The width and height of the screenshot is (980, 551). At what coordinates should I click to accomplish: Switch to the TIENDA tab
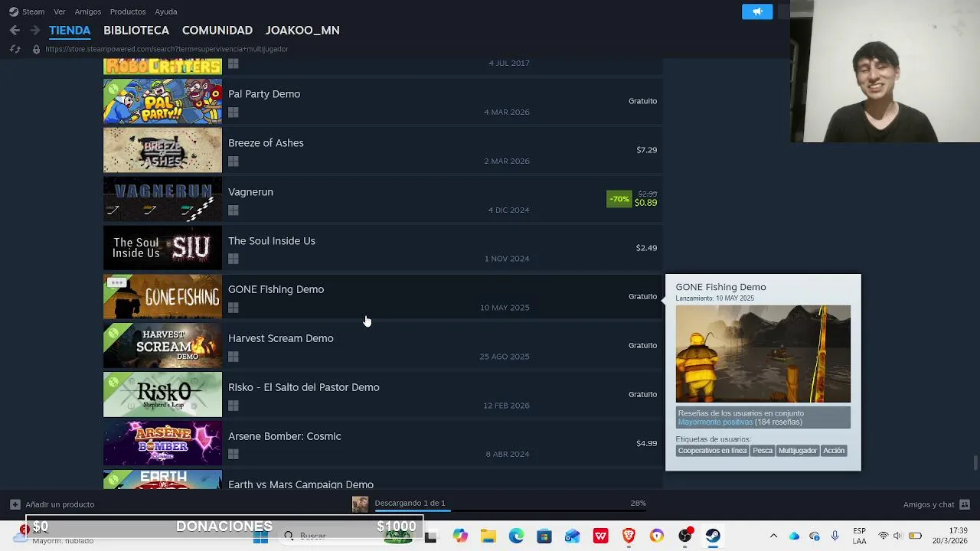point(70,30)
